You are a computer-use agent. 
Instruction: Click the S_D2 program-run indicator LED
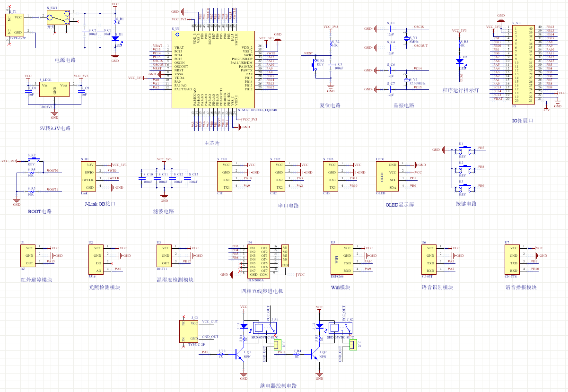pyautogui.click(x=459, y=61)
